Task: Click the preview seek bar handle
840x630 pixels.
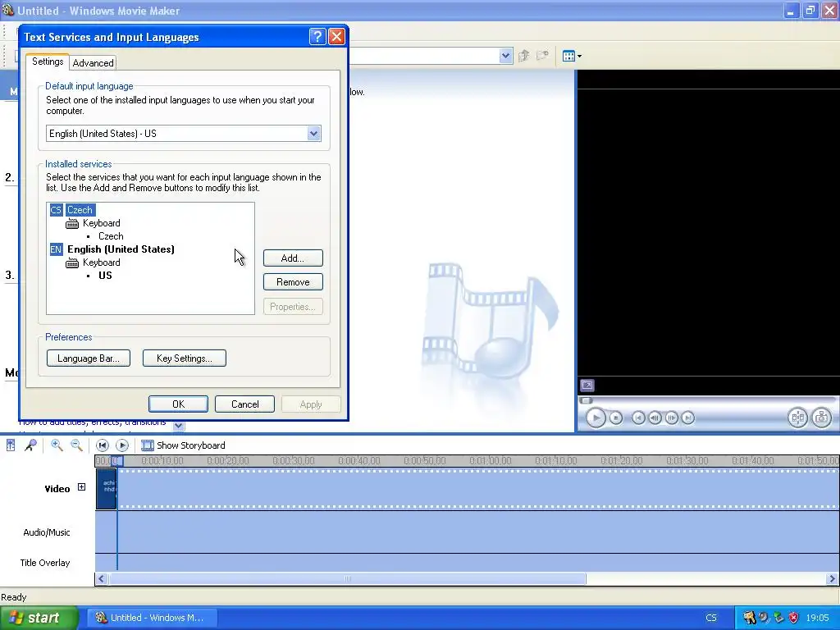Action: 586,400
